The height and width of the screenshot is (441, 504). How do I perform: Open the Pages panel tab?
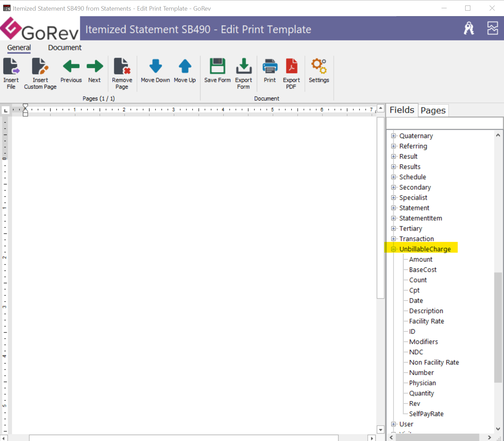(x=433, y=111)
